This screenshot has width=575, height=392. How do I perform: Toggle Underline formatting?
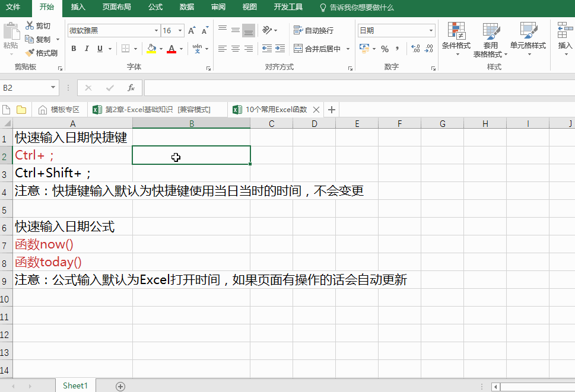100,49
